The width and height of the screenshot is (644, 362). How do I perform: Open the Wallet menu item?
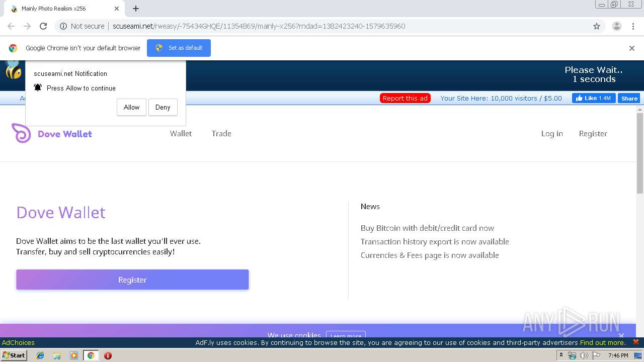181,133
